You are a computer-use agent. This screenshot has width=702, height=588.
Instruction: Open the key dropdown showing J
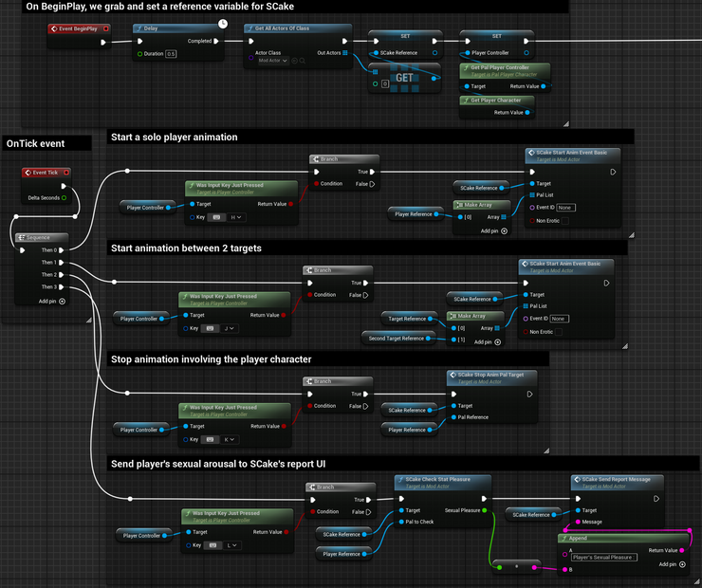point(229,328)
